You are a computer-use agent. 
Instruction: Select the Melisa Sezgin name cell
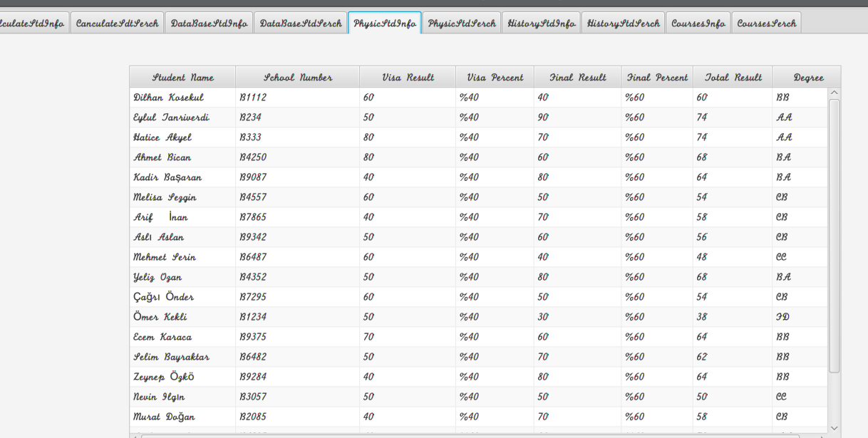(182, 197)
